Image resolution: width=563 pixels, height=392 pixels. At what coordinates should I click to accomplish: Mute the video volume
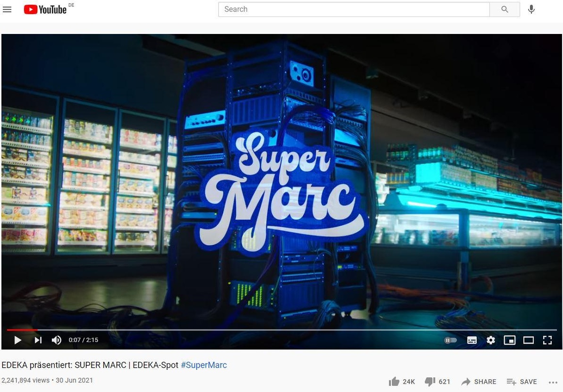click(56, 340)
